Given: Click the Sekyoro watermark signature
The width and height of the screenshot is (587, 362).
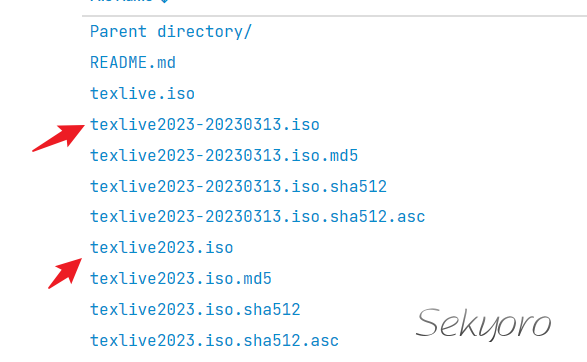Looking at the screenshot, I should click(483, 325).
